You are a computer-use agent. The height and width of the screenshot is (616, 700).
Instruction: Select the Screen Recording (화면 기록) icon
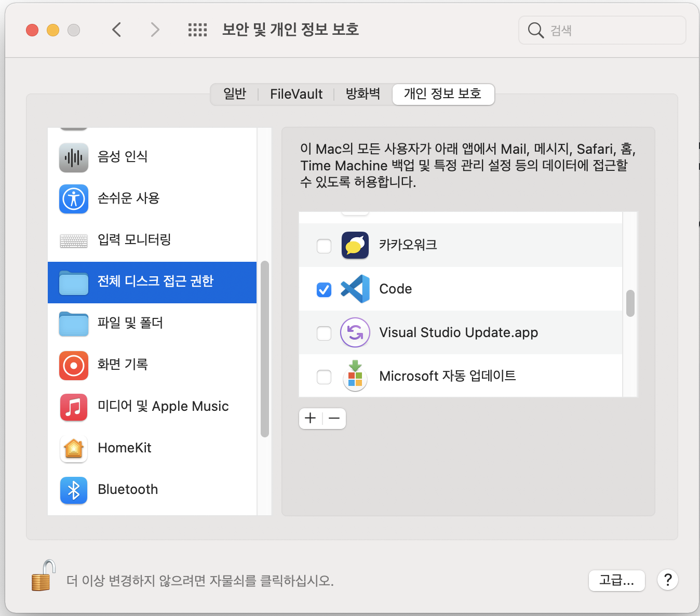point(74,365)
